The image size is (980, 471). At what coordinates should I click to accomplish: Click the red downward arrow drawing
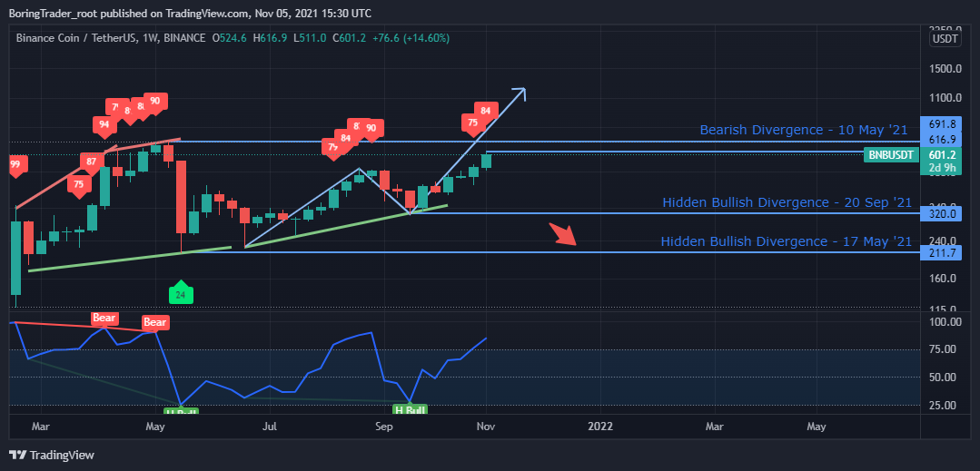point(564,235)
